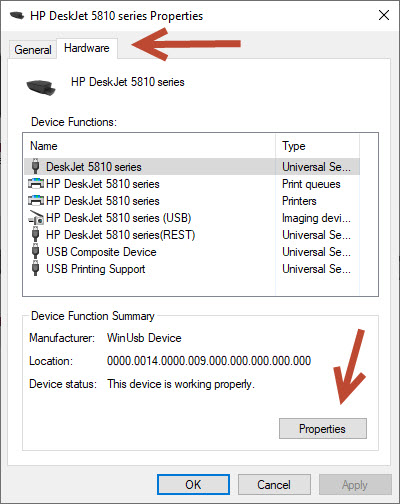Click the 'Imaging devi...' type cell
400x504 pixels.
(316, 218)
